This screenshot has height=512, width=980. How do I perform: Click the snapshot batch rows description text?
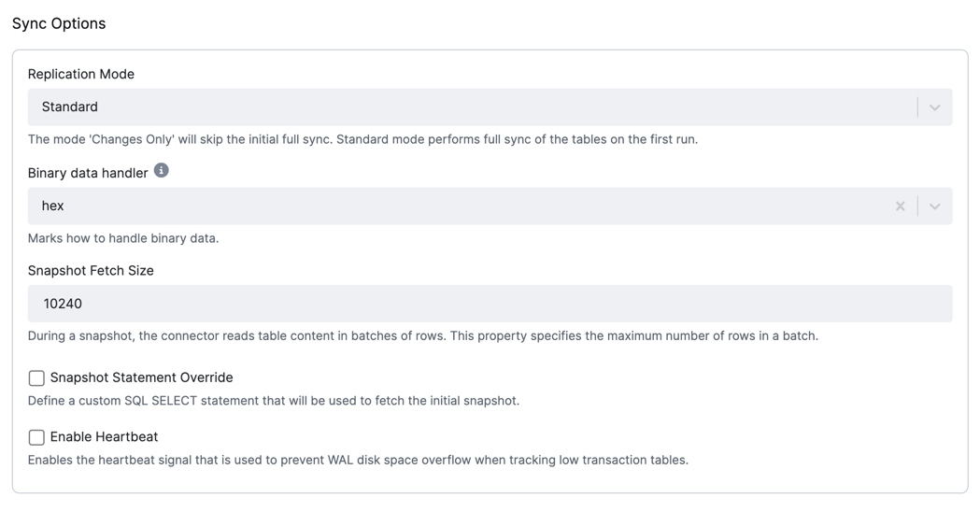click(423, 335)
